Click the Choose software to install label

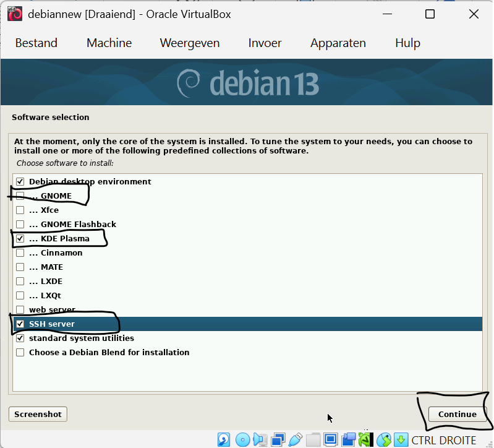(x=65, y=163)
